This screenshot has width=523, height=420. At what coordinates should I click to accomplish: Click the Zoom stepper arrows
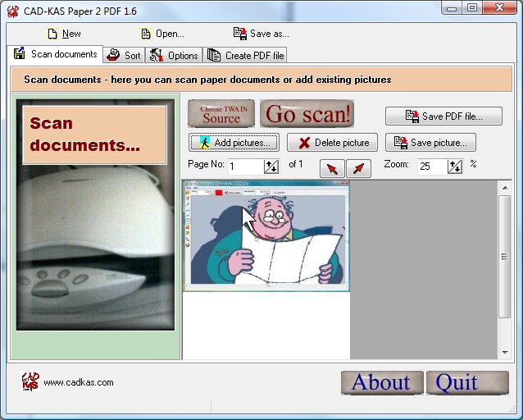[455, 167]
